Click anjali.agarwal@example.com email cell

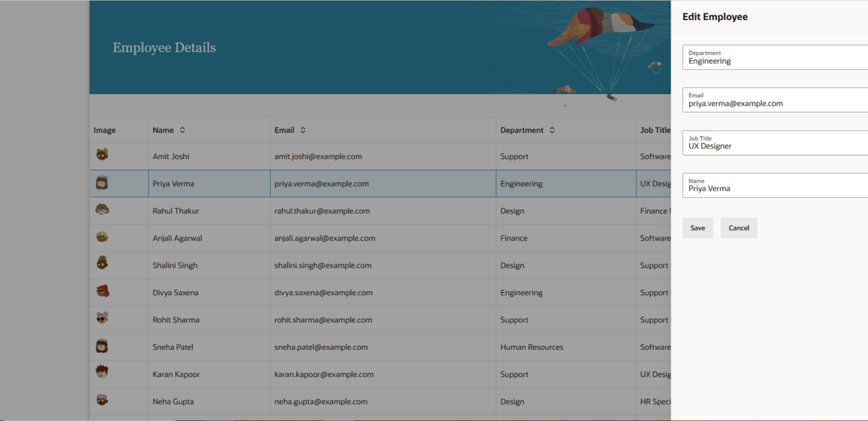coord(383,239)
